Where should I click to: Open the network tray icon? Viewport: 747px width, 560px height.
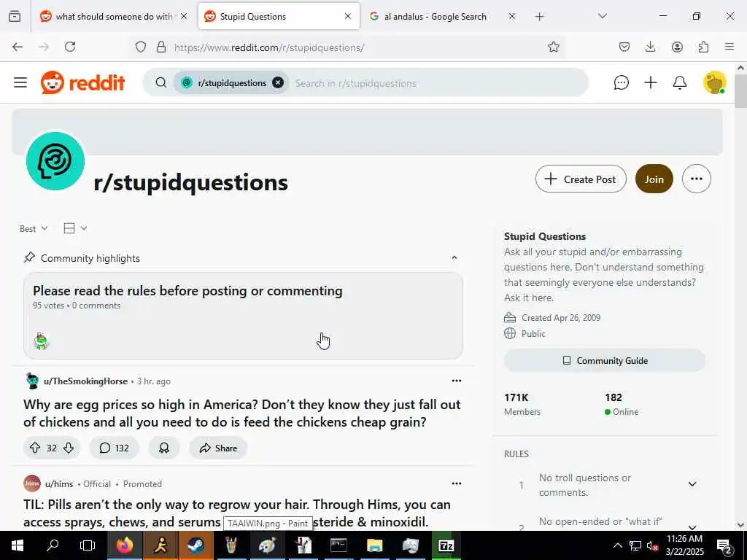click(x=635, y=545)
